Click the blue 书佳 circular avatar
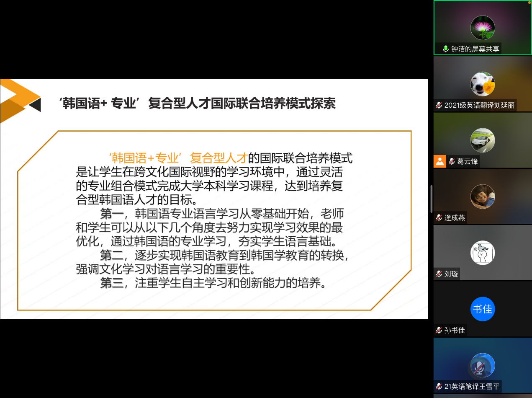 483,309
